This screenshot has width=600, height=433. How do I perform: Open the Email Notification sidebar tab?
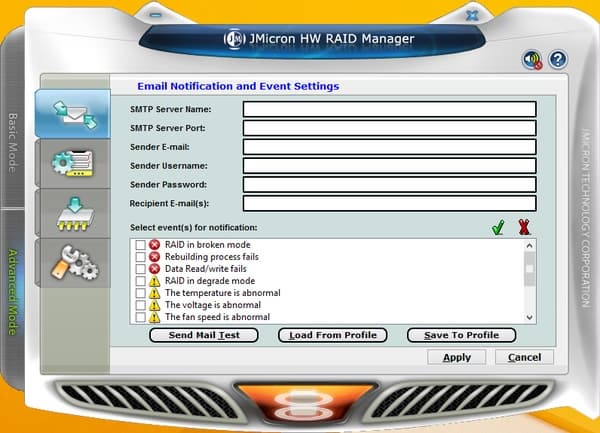click(73, 114)
